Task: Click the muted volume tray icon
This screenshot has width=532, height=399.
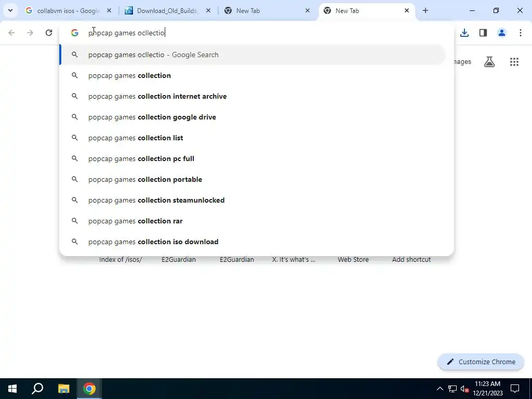Action: (464, 389)
